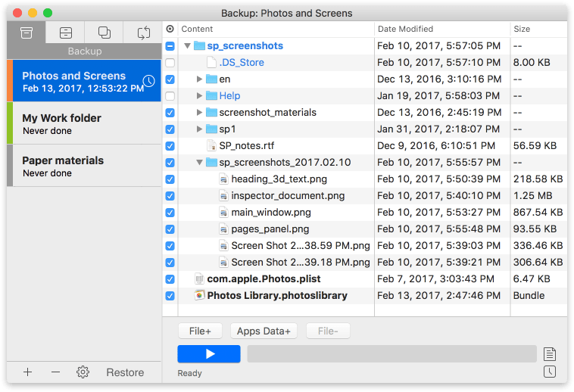Image resolution: width=574 pixels, height=392 pixels.
Task: Remove selected project with minus button
Action: tap(55, 372)
